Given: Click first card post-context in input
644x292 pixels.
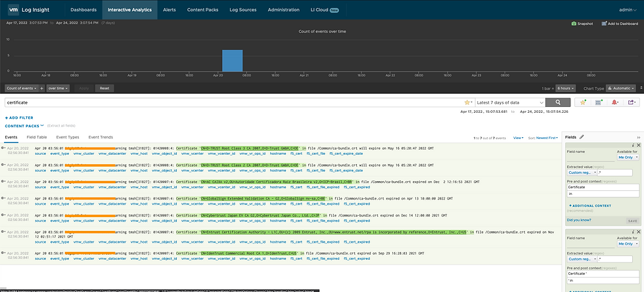Looking at the screenshot, I should point(603,193).
